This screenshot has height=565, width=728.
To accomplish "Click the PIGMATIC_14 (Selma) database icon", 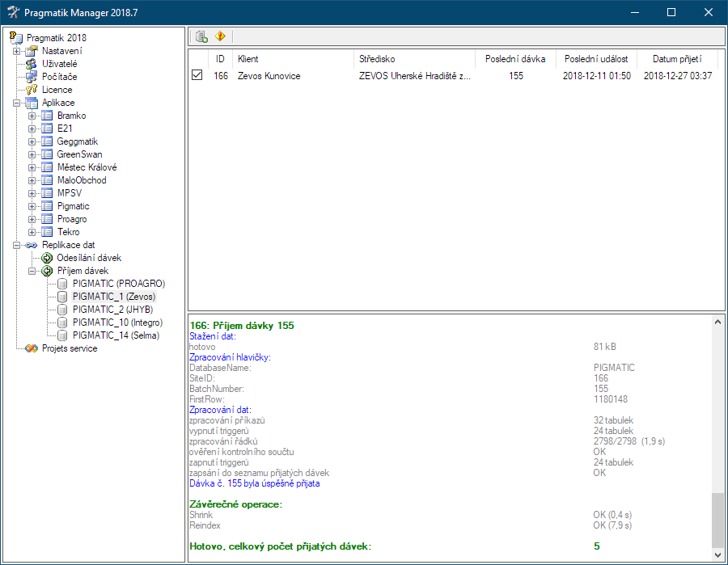I will 62,335.
